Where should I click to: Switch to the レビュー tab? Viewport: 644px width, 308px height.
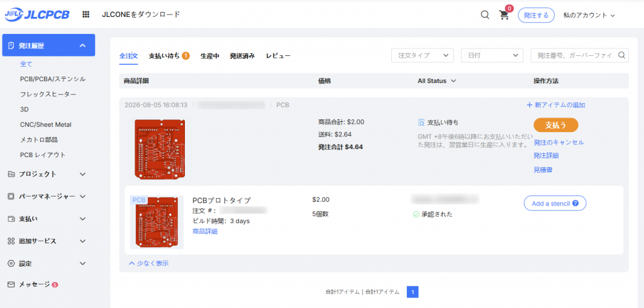[x=278, y=56]
